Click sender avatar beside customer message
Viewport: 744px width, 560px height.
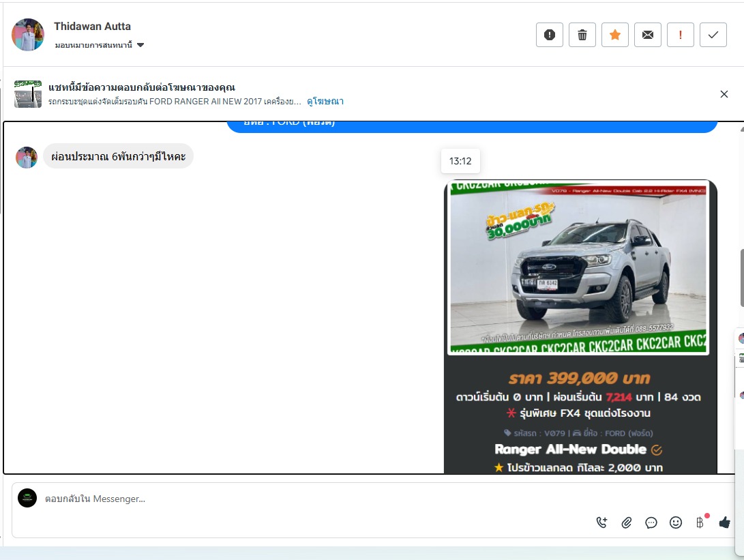click(x=27, y=157)
